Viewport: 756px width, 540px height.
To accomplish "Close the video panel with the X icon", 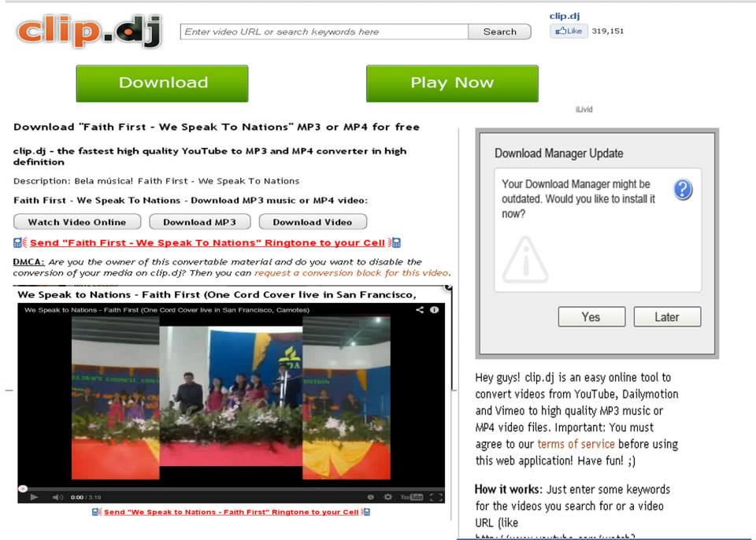I will (x=448, y=287).
